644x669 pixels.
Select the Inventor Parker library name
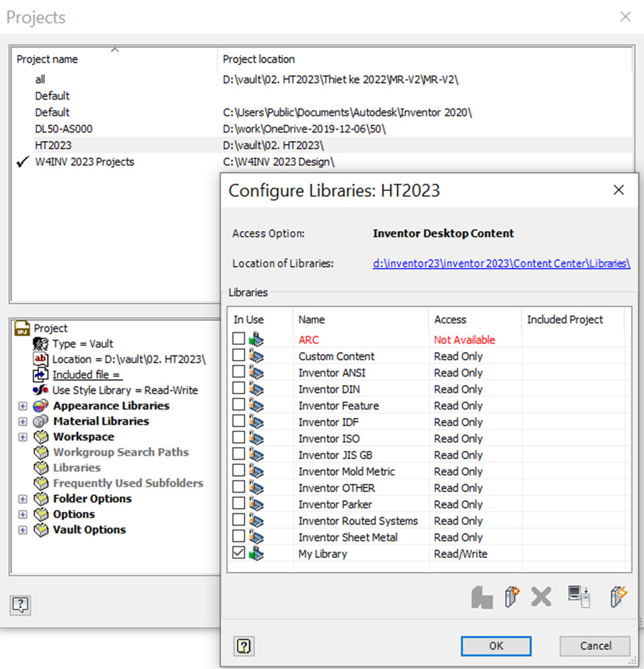point(335,505)
